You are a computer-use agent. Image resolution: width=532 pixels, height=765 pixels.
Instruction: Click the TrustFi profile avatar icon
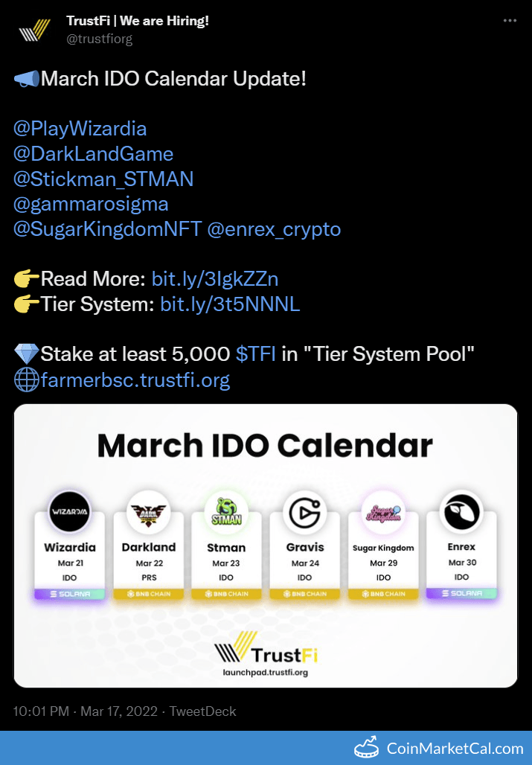tap(34, 29)
